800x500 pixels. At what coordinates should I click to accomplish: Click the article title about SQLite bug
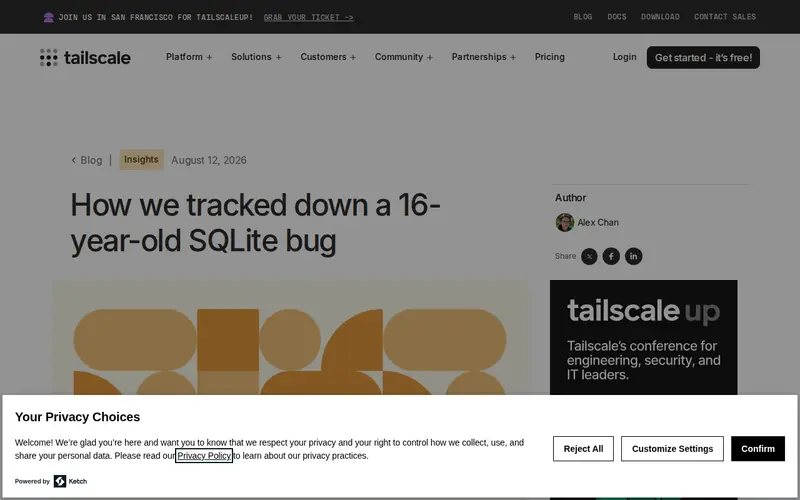coord(255,222)
